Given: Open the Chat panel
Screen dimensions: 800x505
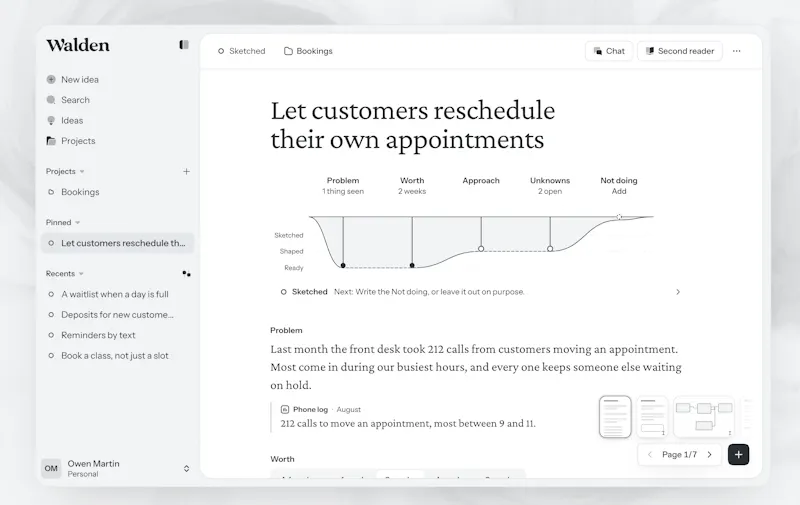Looking at the screenshot, I should [x=609, y=51].
